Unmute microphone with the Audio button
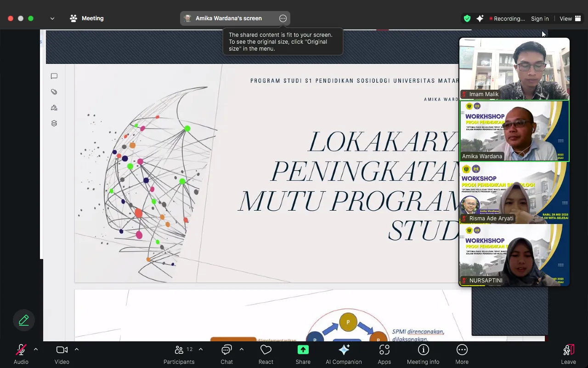This screenshot has height=368, width=588. click(21, 354)
